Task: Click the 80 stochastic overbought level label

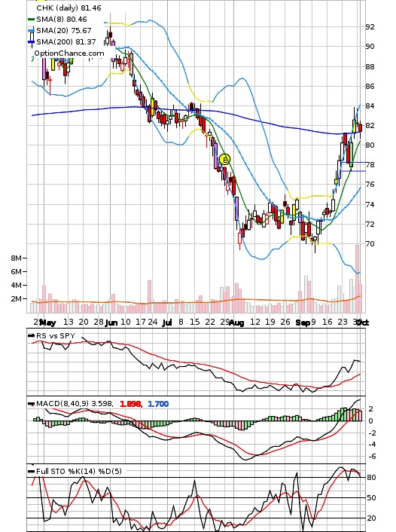Action: click(x=371, y=478)
